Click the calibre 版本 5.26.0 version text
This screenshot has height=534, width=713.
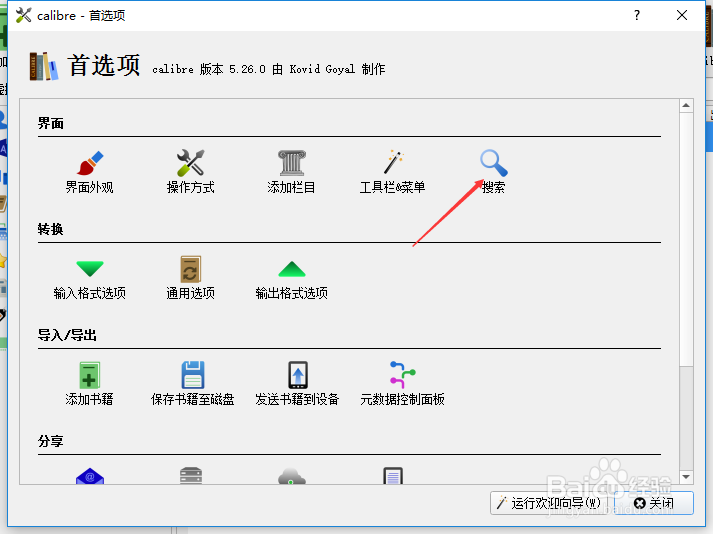[269, 69]
